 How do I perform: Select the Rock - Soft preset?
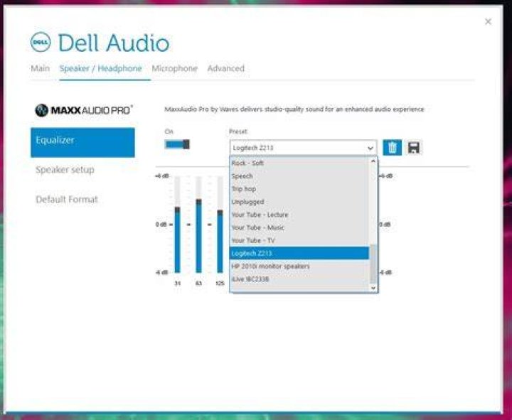pos(300,163)
